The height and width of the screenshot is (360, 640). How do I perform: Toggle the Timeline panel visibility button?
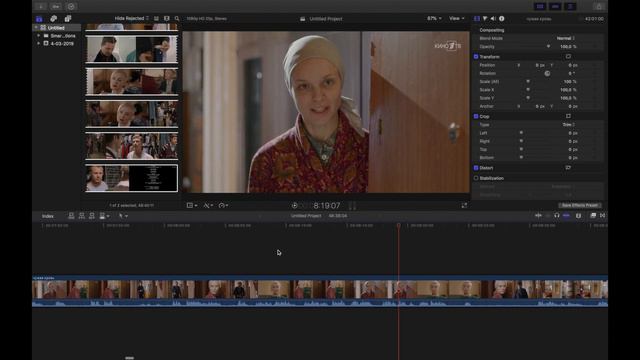[x=555, y=7]
